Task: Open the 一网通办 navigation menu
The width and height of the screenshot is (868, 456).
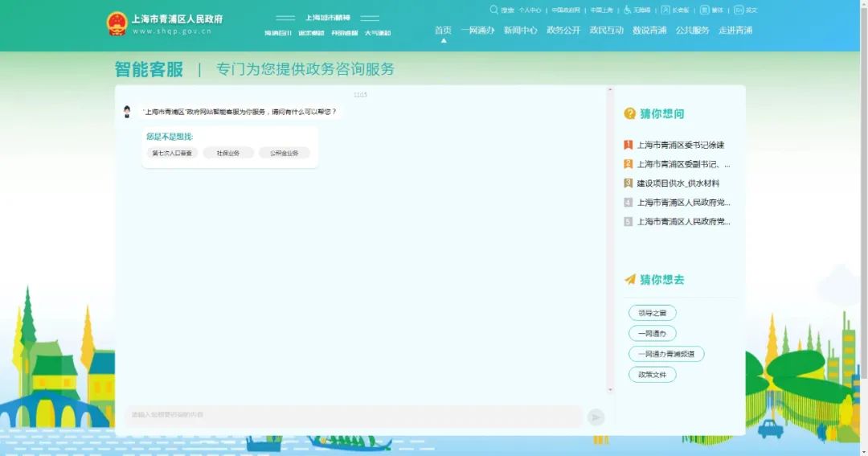Action: (x=477, y=31)
